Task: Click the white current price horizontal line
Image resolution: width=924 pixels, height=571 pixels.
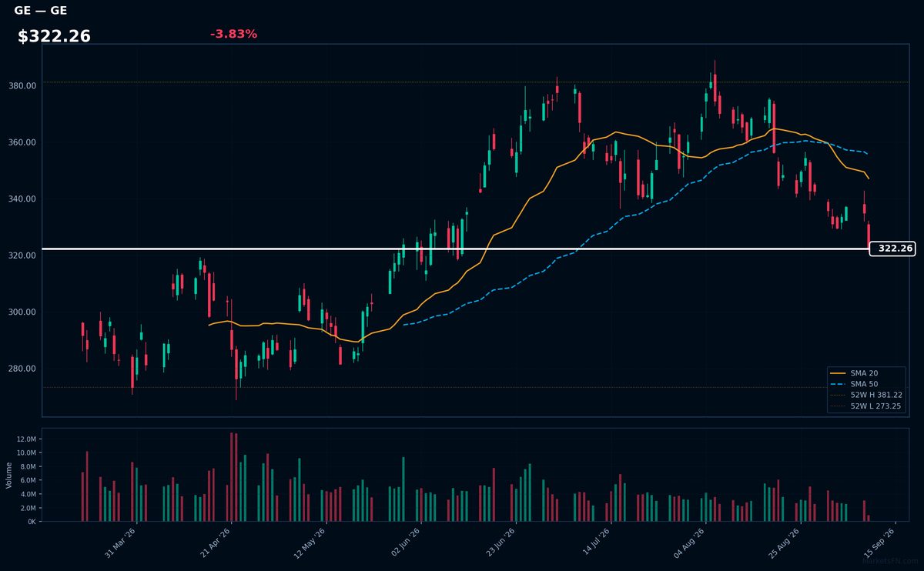Action: point(456,249)
